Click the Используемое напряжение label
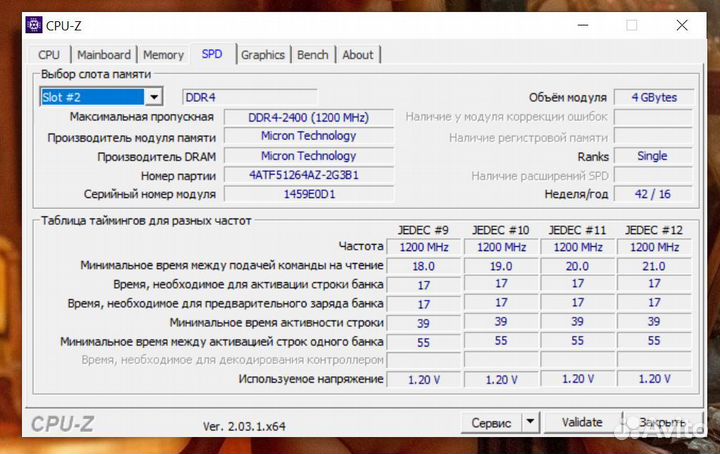Screen dimensions: 720x454 311,379
